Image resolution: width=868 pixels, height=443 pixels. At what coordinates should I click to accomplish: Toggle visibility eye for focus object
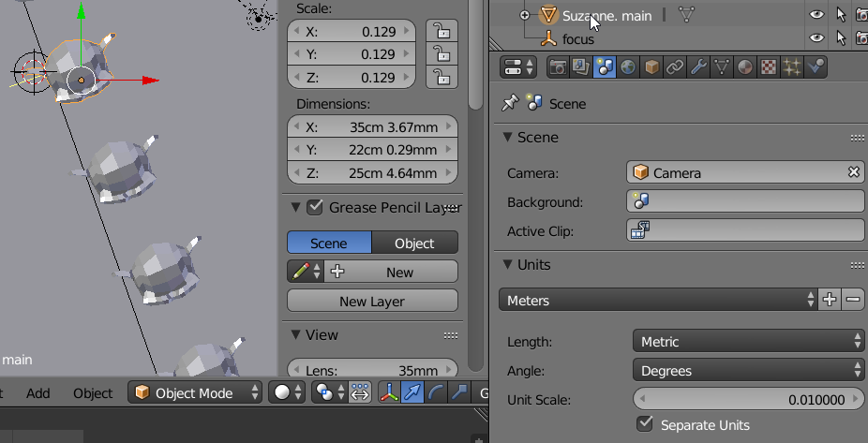click(x=816, y=38)
